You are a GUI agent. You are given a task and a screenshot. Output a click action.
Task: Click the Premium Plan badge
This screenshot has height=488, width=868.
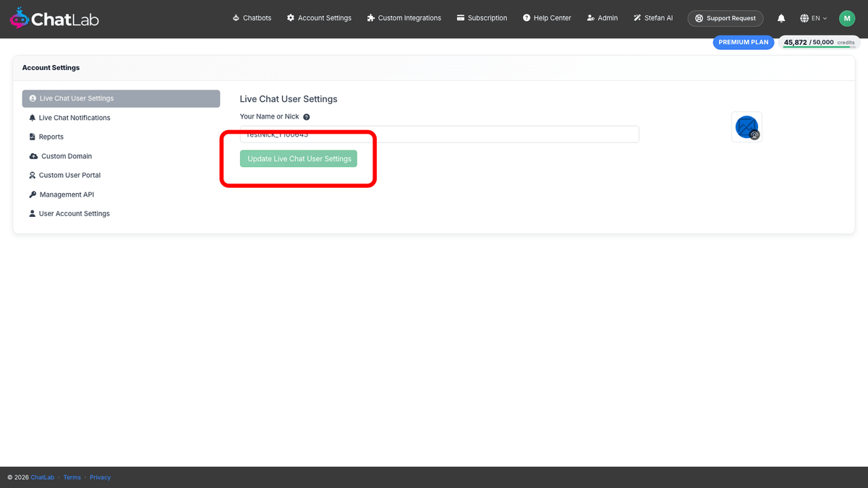click(x=744, y=42)
